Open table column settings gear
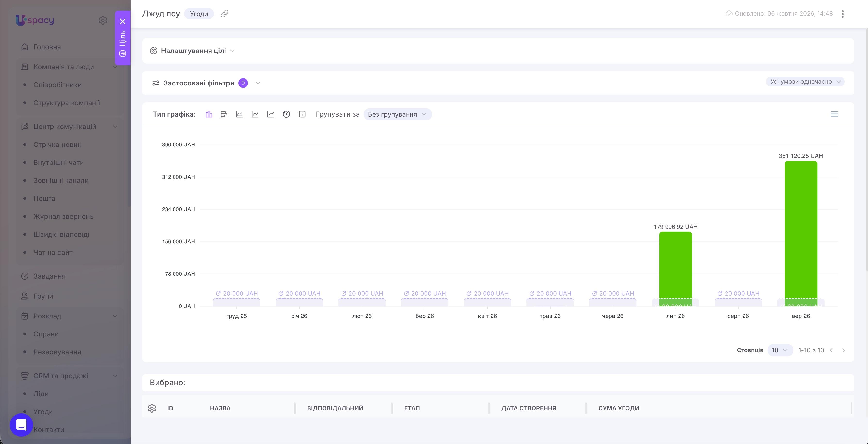 coord(152,408)
